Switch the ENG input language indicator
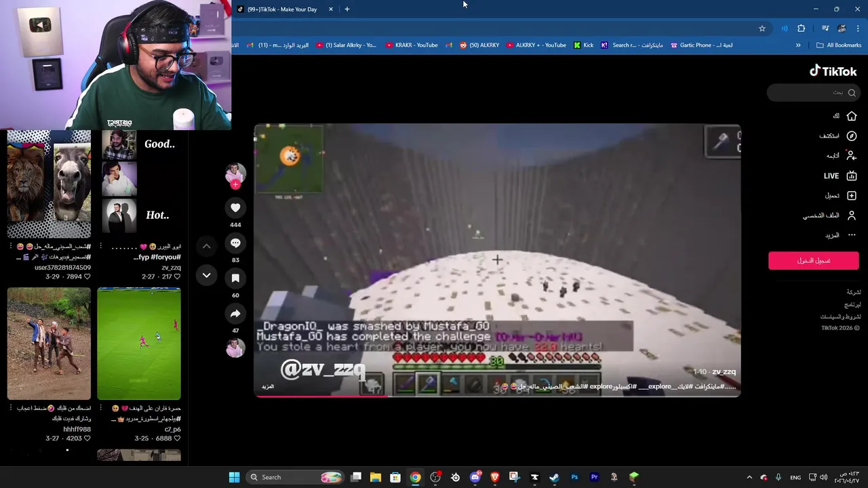Viewport: 868px width, 488px height. click(795, 477)
